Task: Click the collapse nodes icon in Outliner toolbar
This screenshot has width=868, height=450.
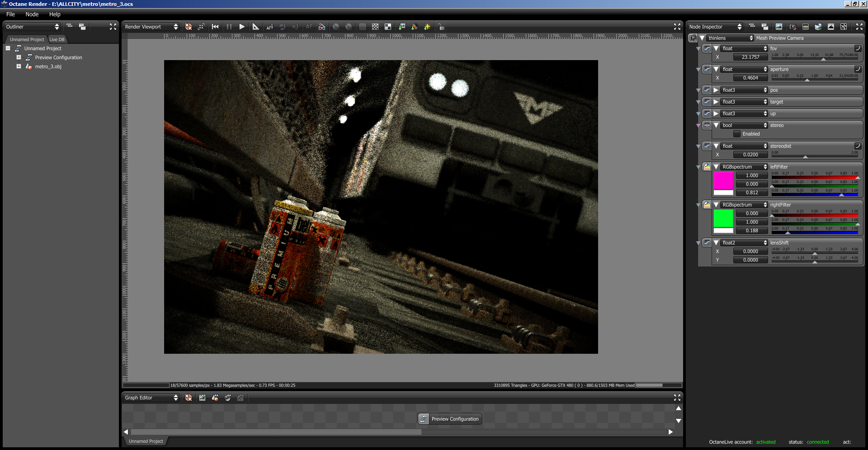Action: pos(70,26)
